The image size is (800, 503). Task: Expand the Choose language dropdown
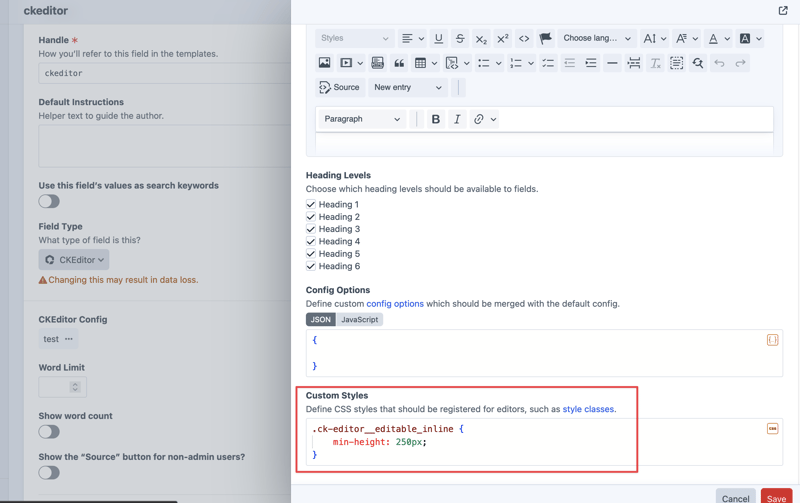coord(597,39)
